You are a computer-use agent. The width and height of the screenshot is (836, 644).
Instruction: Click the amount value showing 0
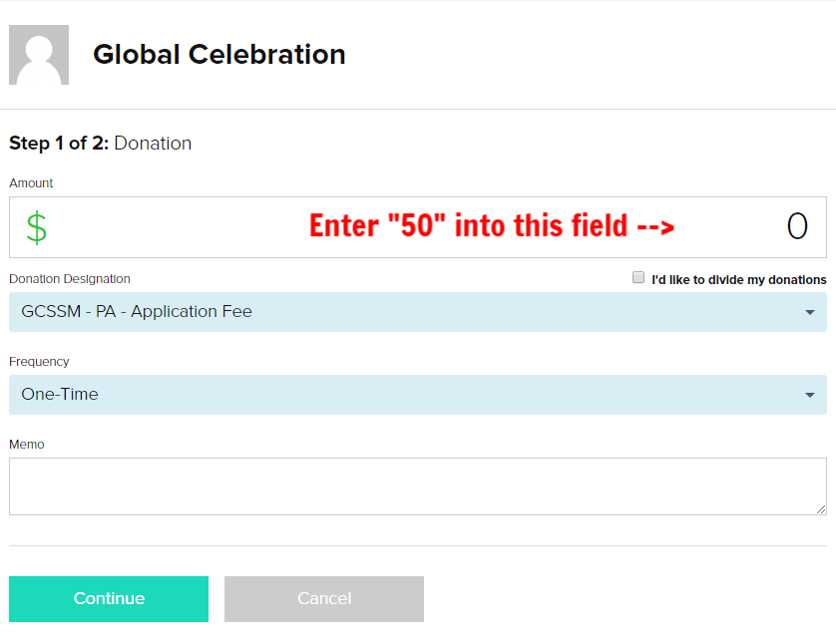797,226
